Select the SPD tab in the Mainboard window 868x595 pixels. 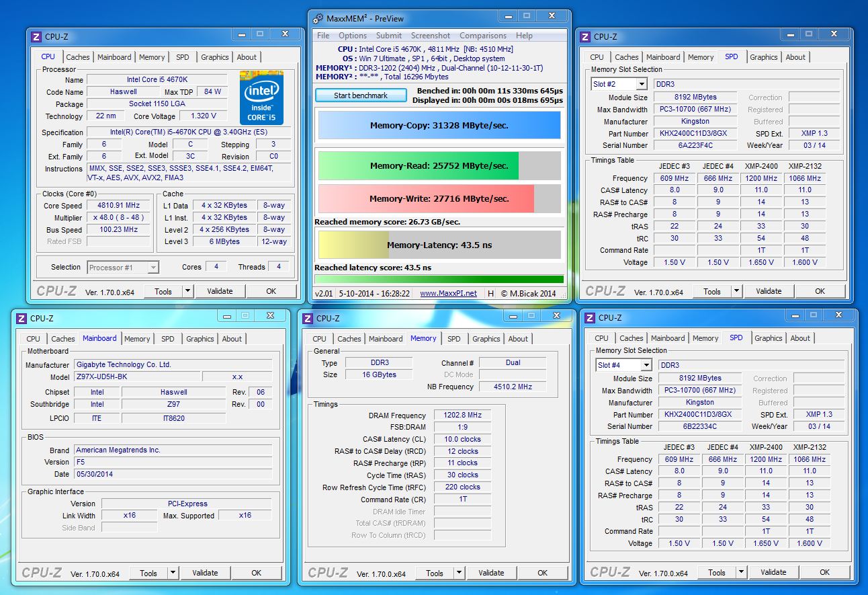click(x=168, y=339)
